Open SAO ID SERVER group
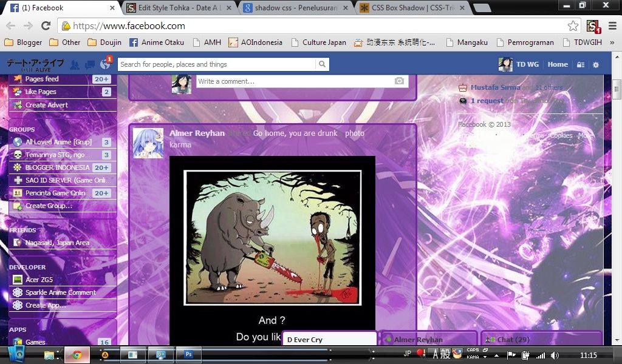This screenshot has height=364, width=622. coord(63,180)
